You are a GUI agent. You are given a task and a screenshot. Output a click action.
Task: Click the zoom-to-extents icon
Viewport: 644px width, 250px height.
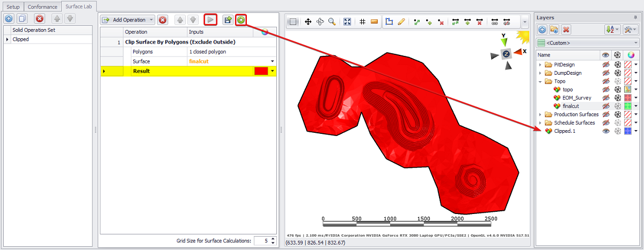click(347, 22)
